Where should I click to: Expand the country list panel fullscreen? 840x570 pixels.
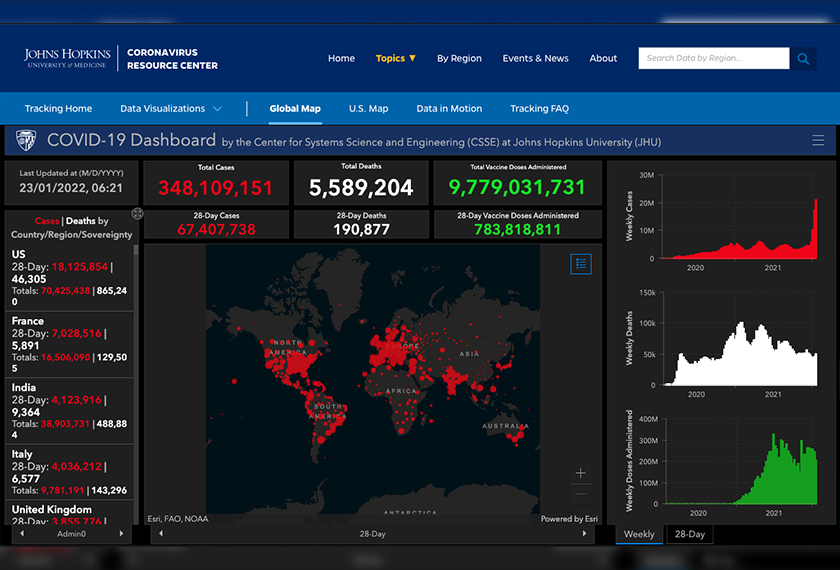pyautogui.click(x=137, y=213)
